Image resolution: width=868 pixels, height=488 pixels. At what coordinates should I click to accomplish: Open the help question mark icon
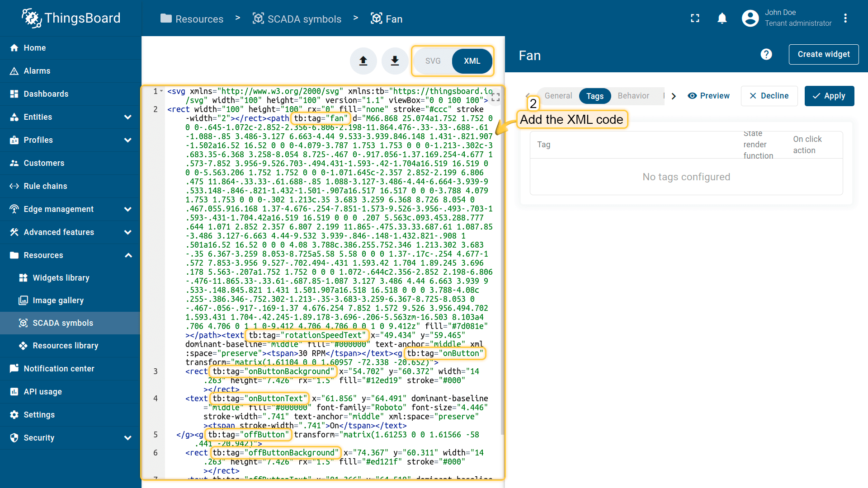pyautogui.click(x=766, y=55)
